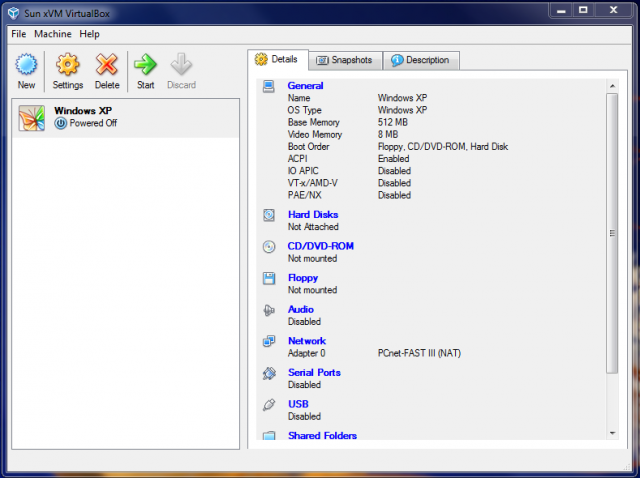Maximize the VirtualBox window
The image size is (640, 478).
583,10
